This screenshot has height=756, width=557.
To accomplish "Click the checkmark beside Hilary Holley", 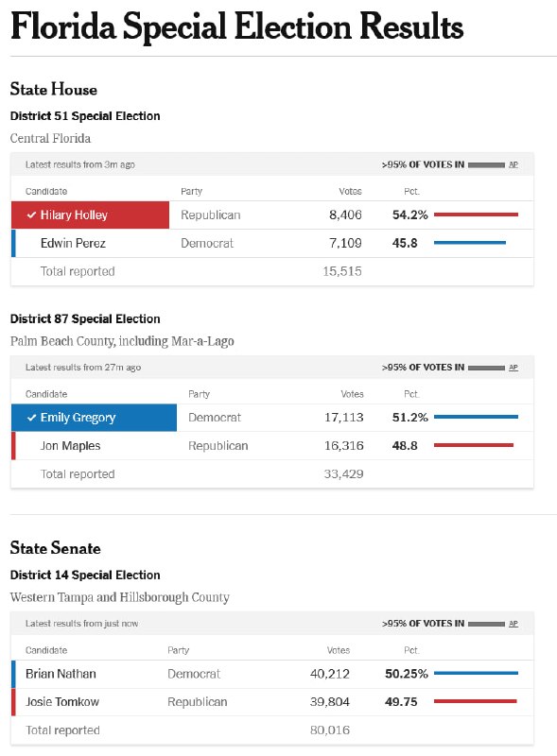I will 31,215.
